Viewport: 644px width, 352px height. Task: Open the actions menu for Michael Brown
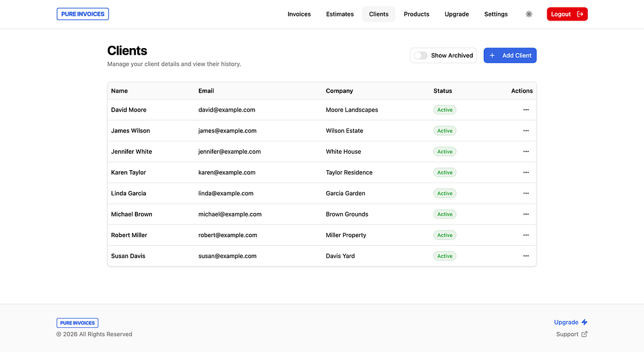(x=526, y=214)
